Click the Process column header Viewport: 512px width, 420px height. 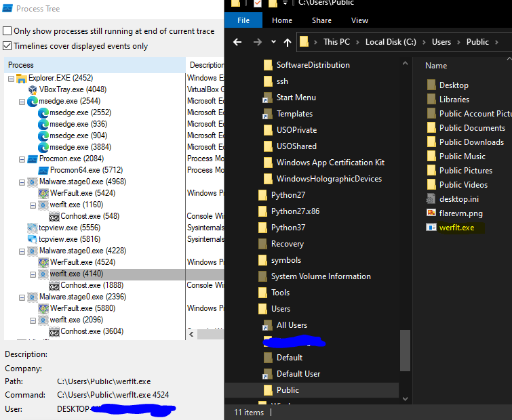pyautogui.click(x=95, y=65)
